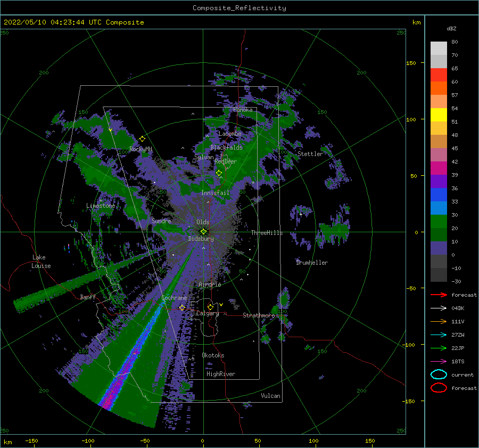The image size is (479, 448).
Task: Click the Didsbury city label
Action: click(x=201, y=239)
